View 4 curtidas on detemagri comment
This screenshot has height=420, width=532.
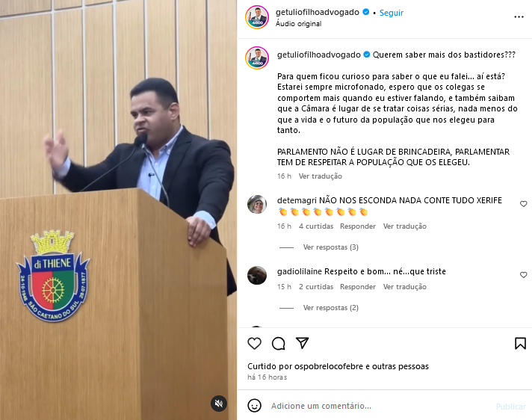click(x=316, y=226)
